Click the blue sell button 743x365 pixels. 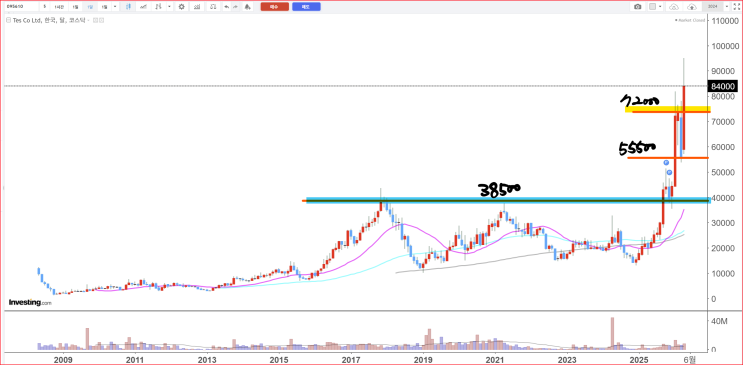coord(306,7)
